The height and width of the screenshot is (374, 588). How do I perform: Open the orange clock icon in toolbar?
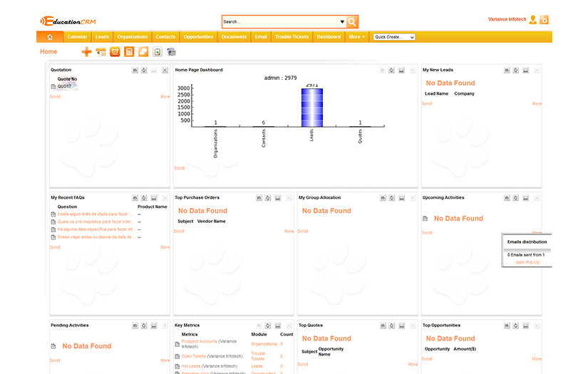click(x=115, y=52)
